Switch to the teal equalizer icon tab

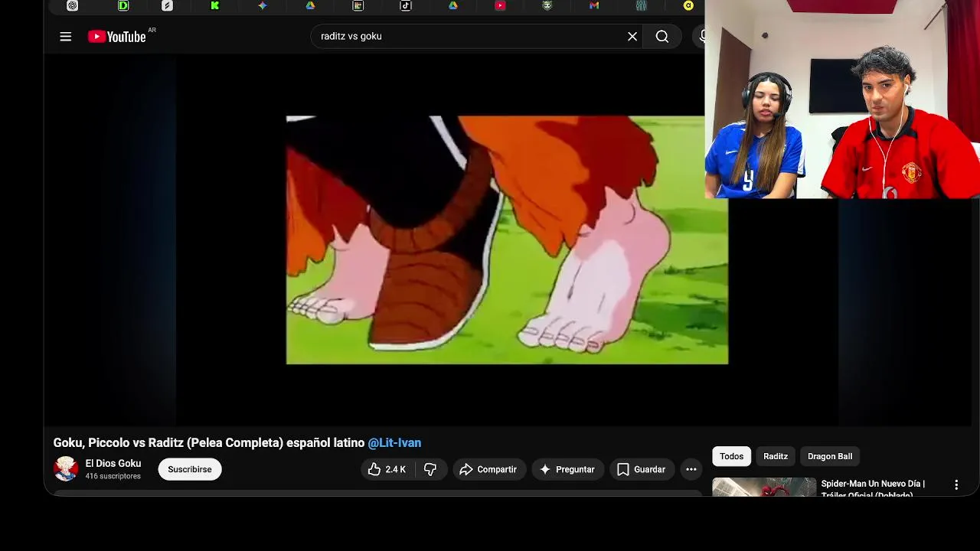(642, 5)
